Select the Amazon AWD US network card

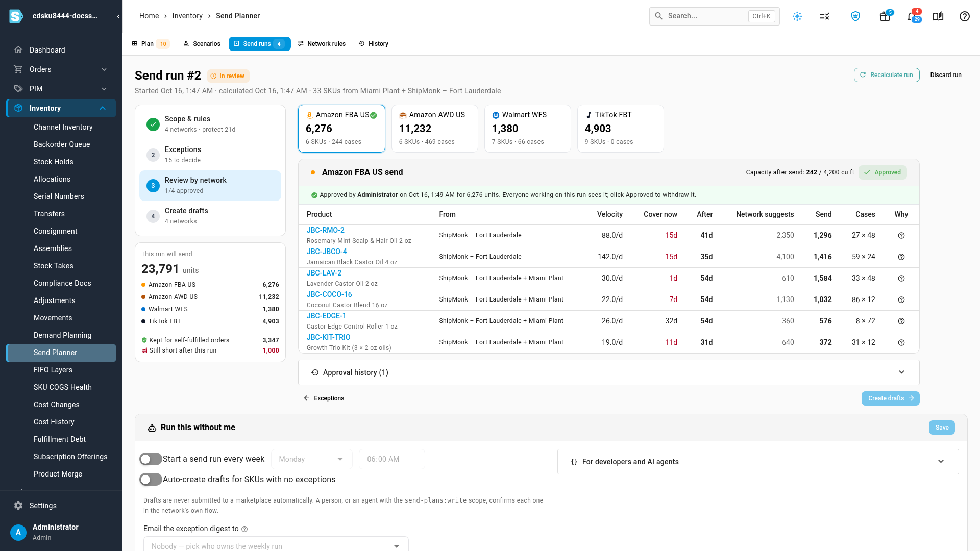[434, 129]
